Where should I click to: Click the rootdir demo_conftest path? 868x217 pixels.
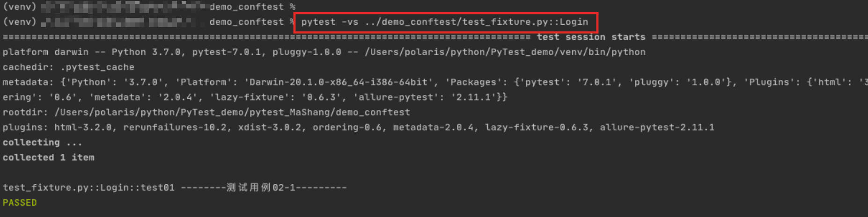point(232,112)
